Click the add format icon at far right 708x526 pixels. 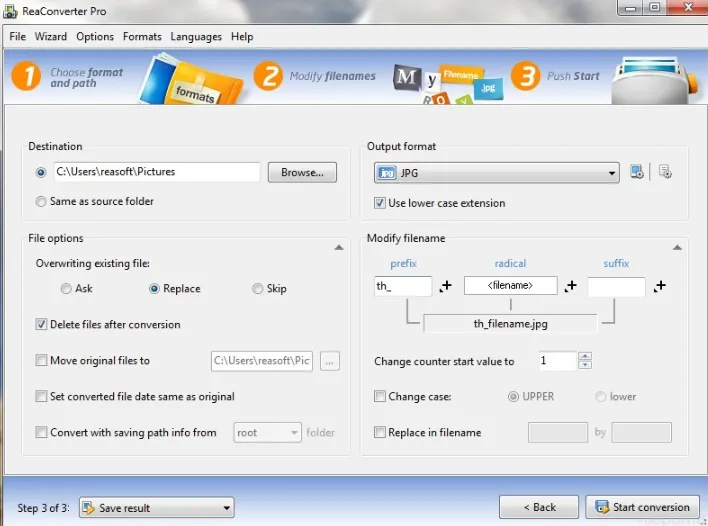[665, 172]
